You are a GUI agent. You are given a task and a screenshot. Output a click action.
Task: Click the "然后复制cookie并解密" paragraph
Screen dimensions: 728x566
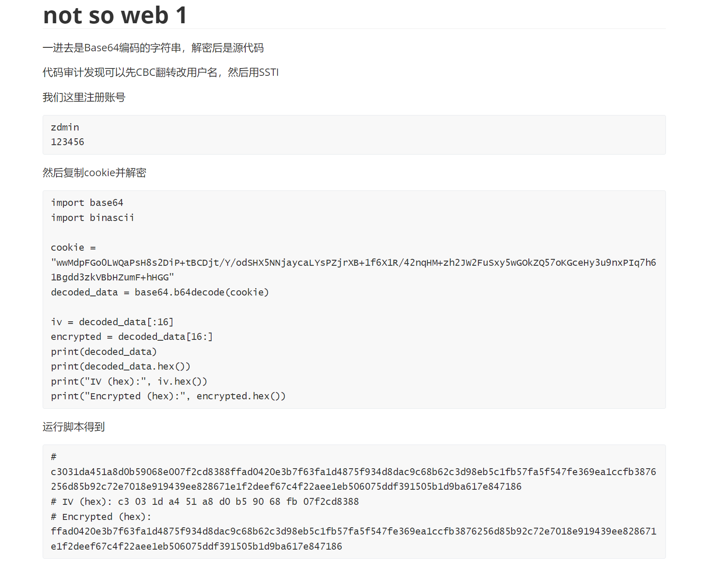tap(94, 173)
